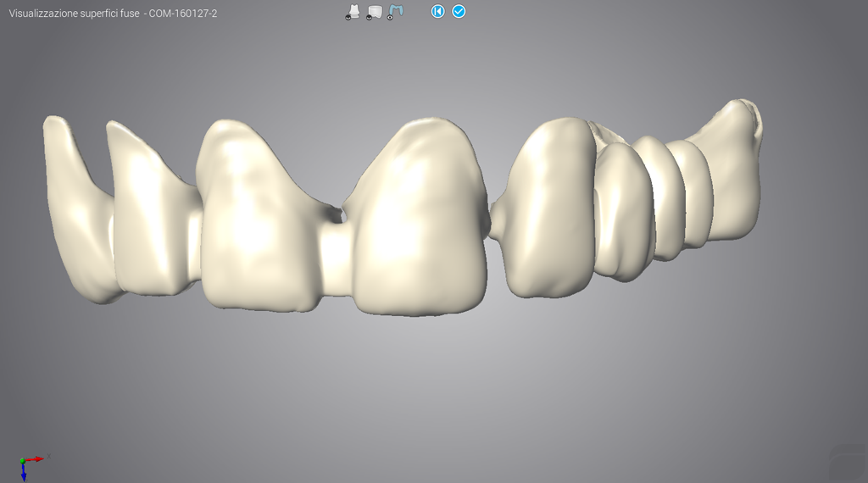Toggle visibility of the abutment model icon
The image size is (868, 483).
click(353, 12)
